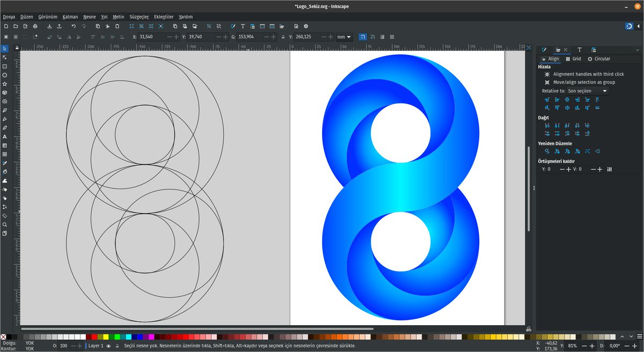Click the Export icon
This screenshot has height=352, width=644.
(59, 26)
